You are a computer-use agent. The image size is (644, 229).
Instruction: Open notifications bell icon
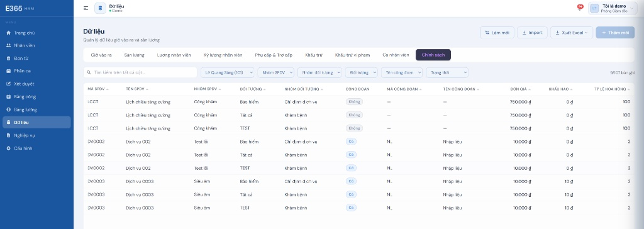pyautogui.click(x=580, y=8)
